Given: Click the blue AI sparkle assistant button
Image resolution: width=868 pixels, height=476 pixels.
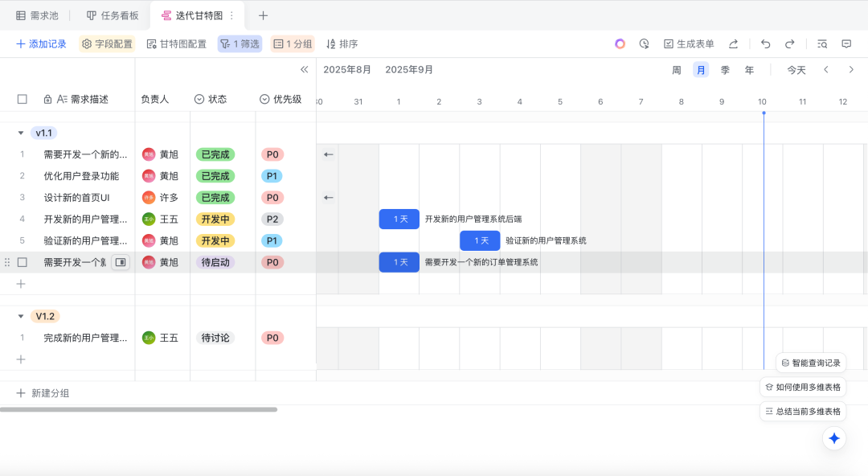Looking at the screenshot, I should point(834,438).
